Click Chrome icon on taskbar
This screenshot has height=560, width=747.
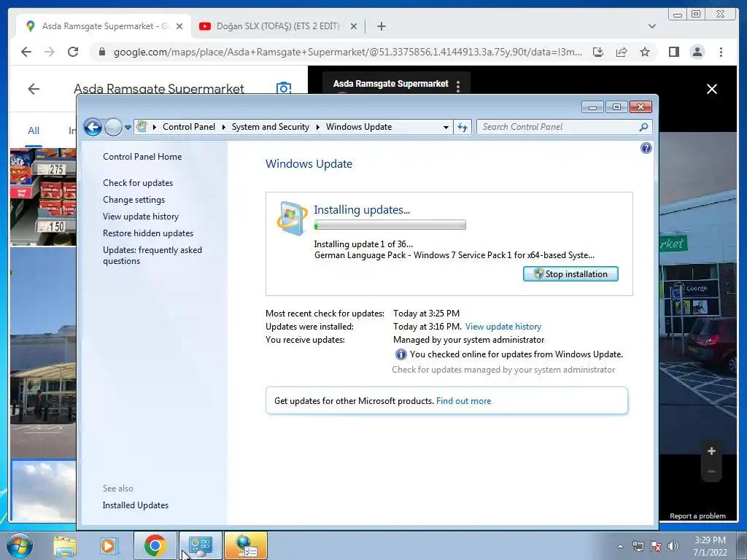click(155, 545)
